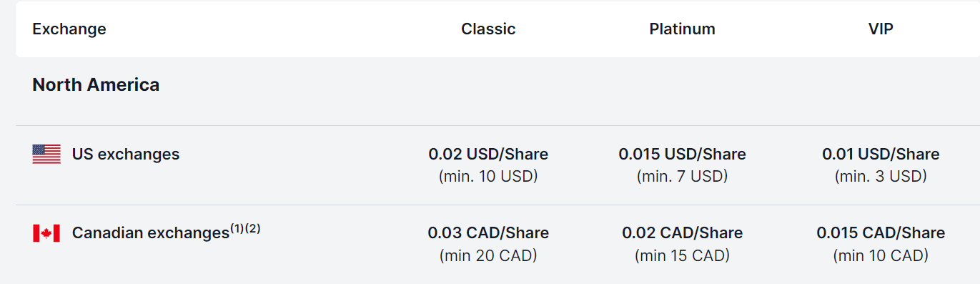This screenshot has width=980, height=284.
Task: Click footnote (1) next to Canadian exchanges
Action: 237,229
